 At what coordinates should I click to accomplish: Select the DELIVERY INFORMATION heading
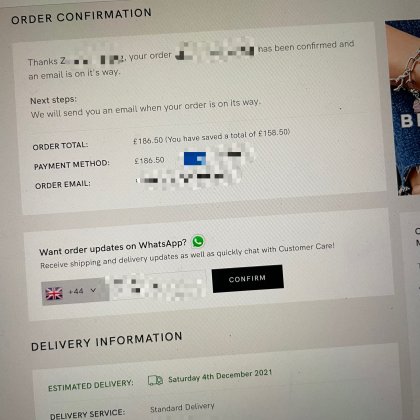107,342
